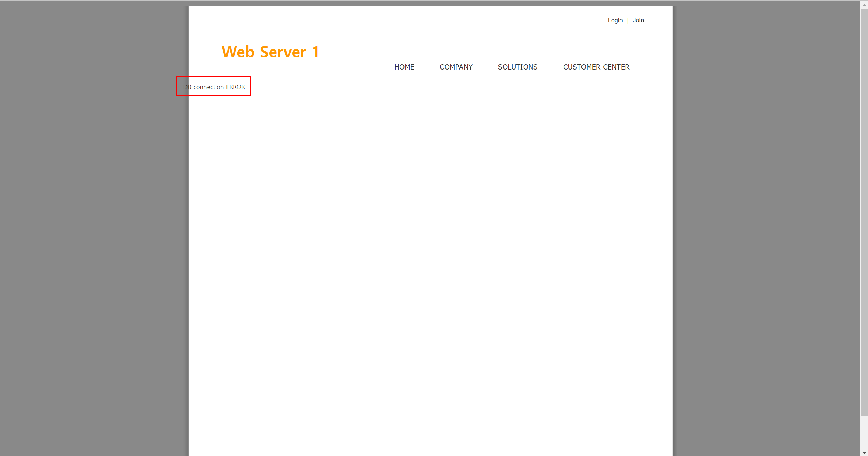Click the empty white page body
The image size is (868, 456).
[430, 254]
